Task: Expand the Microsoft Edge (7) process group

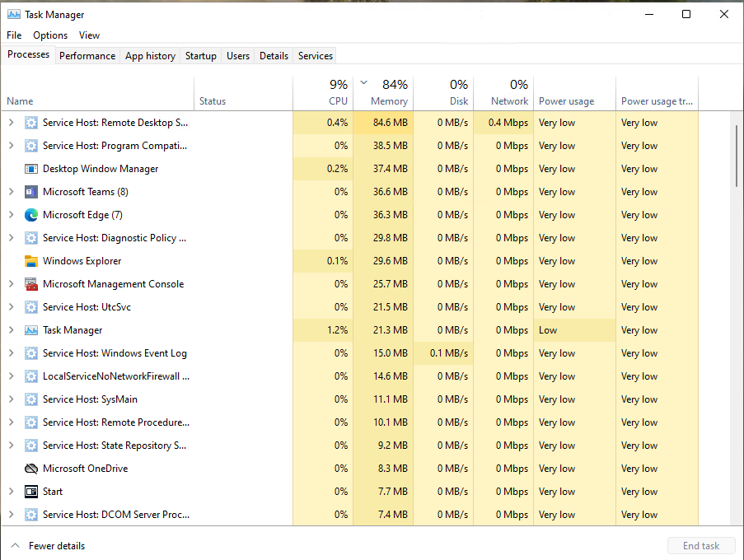Action: 11,215
